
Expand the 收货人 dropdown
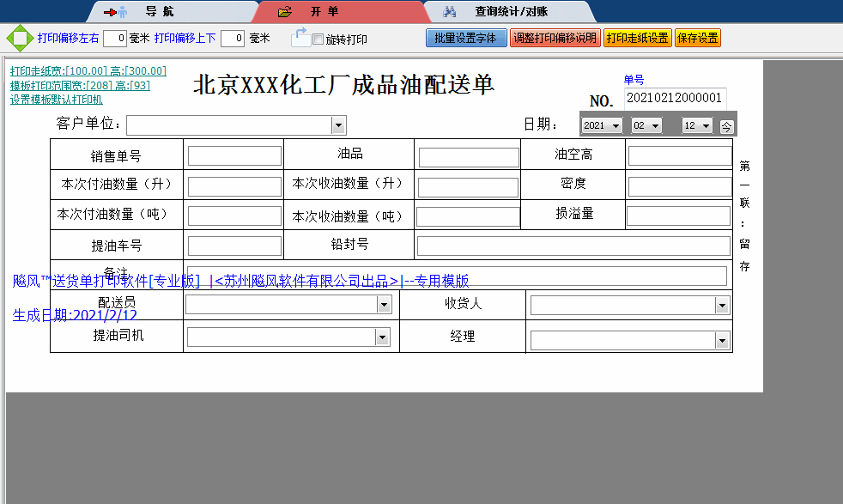click(x=722, y=304)
